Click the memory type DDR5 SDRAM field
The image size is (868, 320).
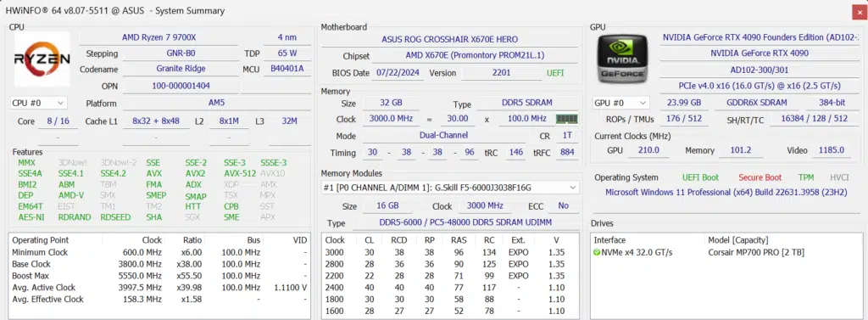[527, 104]
